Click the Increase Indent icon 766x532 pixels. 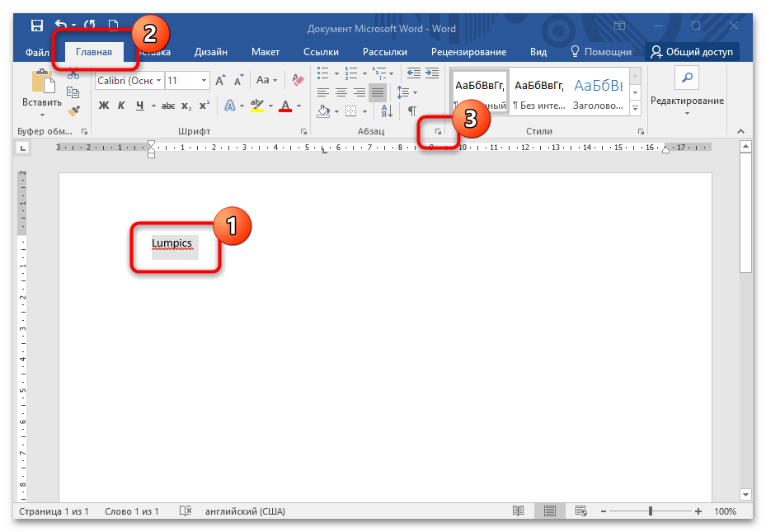[431, 73]
